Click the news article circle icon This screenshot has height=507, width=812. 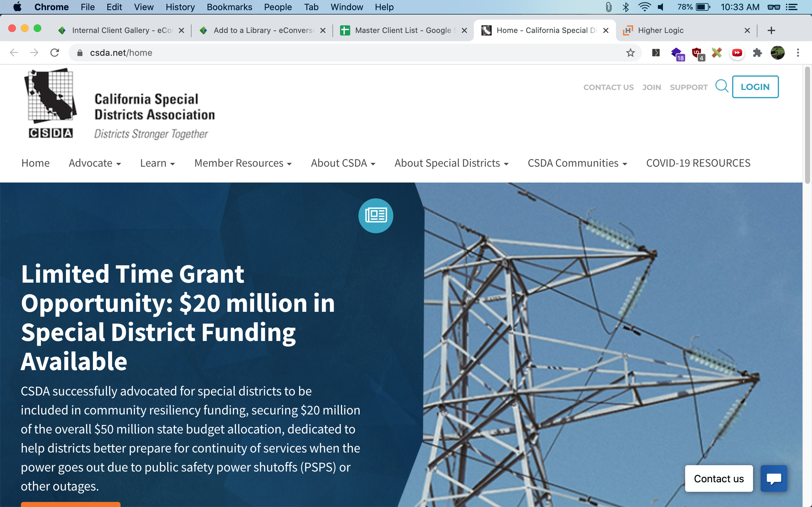(x=376, y=215)
